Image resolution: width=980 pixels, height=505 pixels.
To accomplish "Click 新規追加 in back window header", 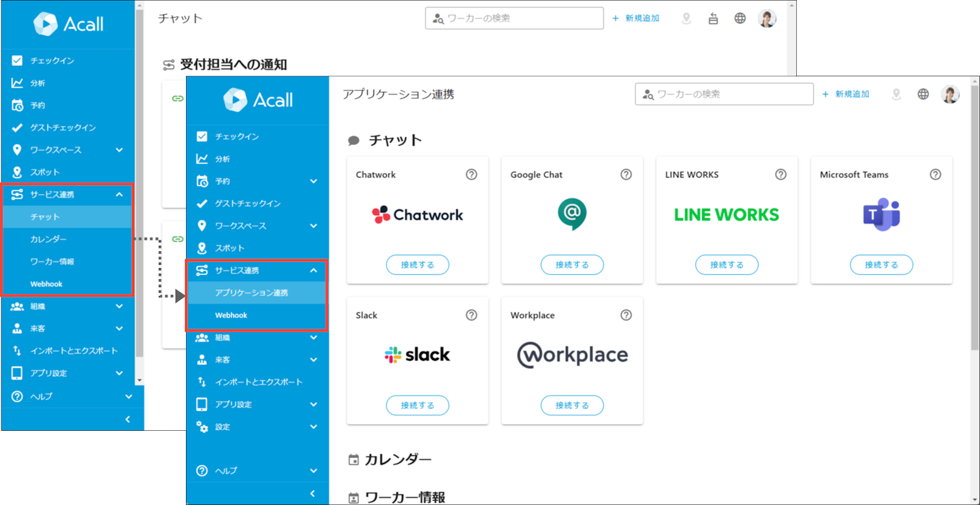I will 636,18.
